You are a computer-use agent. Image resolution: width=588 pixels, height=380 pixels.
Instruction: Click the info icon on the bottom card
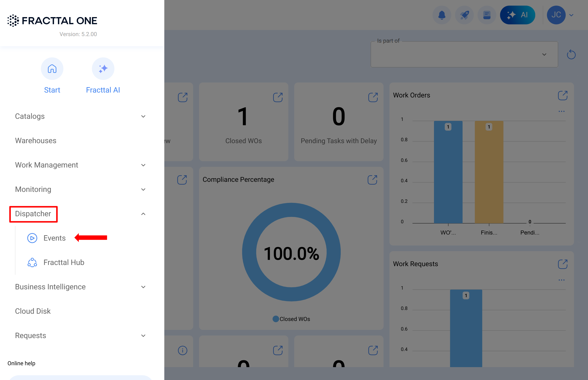tap(182, 350)
